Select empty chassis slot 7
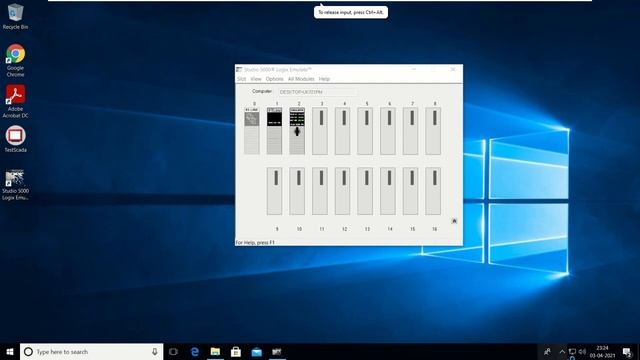Screen dimensions: 640x360 tap(411, 131)
